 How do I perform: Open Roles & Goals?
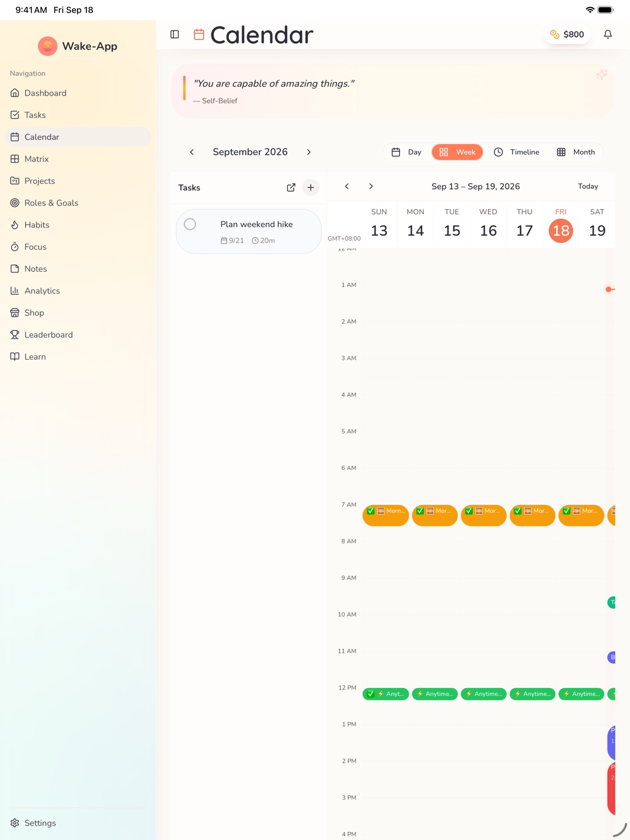(x=78, y=203)
